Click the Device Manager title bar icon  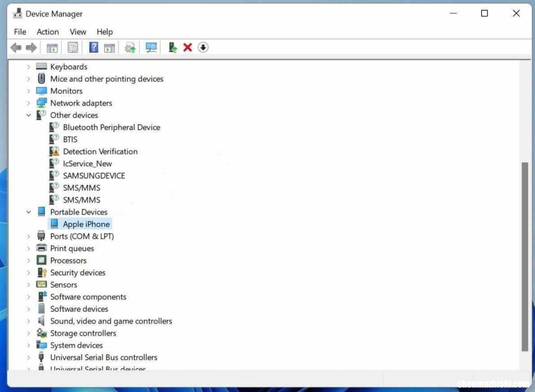tap(17, 14)
